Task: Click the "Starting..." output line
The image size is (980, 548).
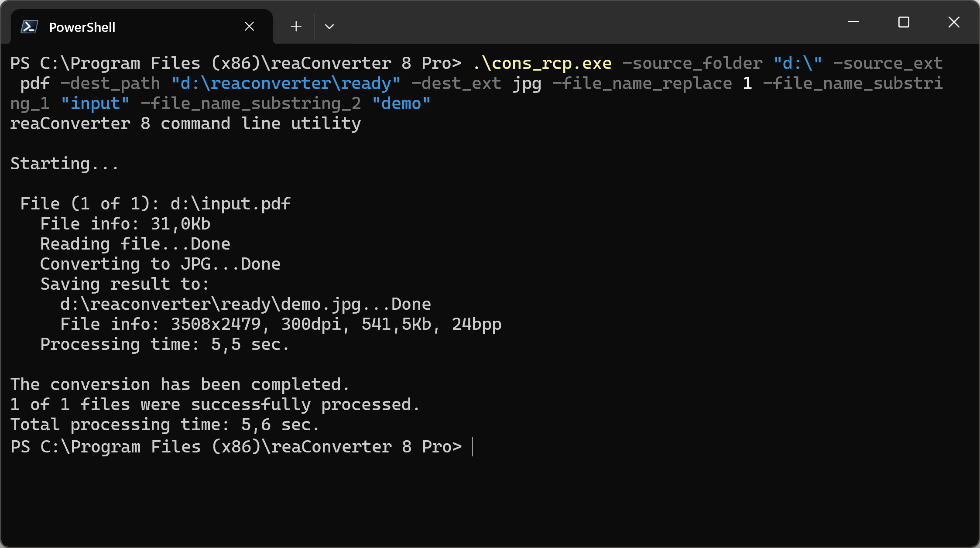Action: [x=64, y=164]
